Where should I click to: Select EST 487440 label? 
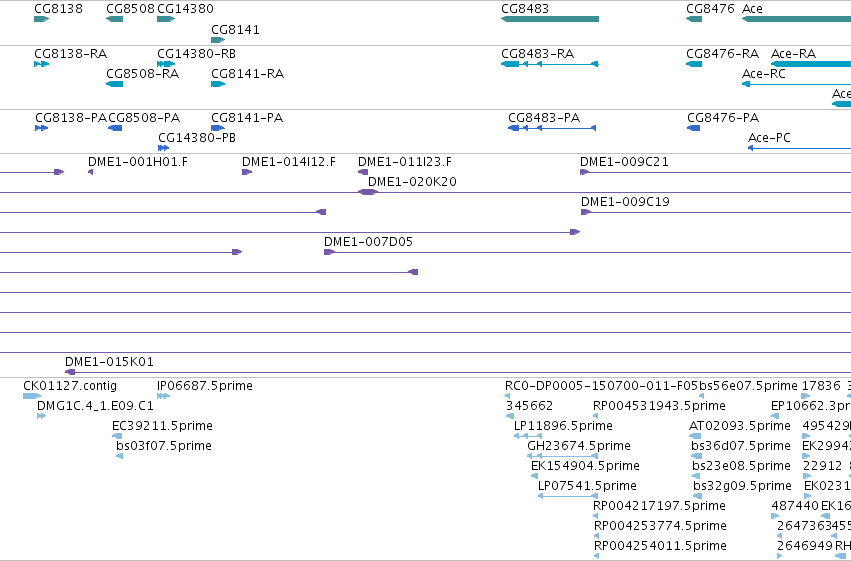pos(795,506)
